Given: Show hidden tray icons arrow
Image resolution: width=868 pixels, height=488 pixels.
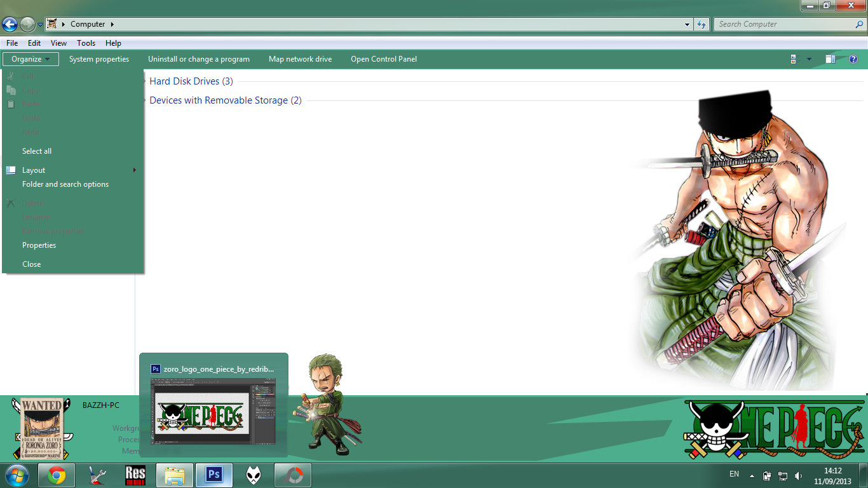Looking at the screenshot, I should click(752, 475).
